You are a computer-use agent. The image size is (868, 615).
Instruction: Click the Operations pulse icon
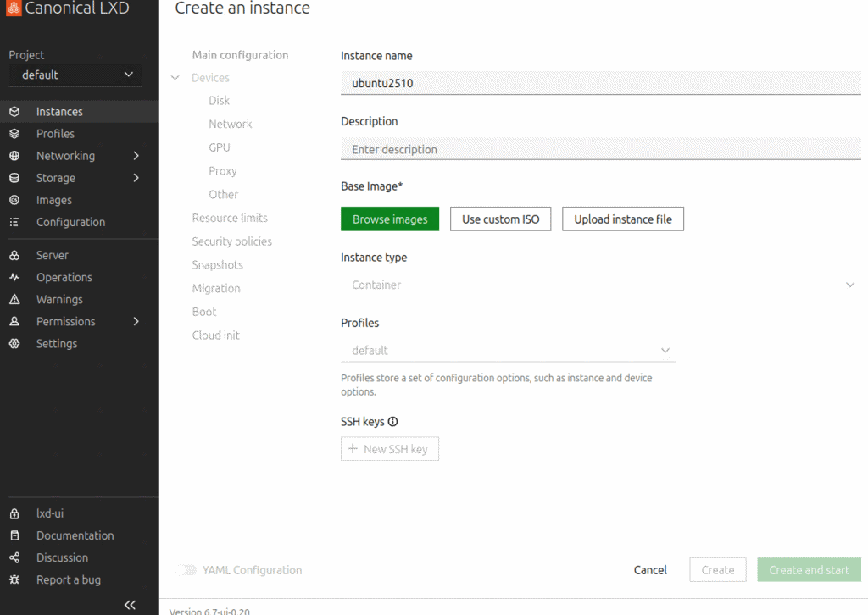tap(14, 278)
